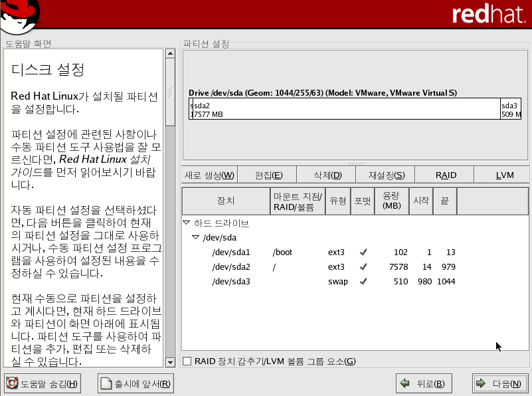The width and height of the screenshot is (532, 396).
Task: Click the left arrow icon on Back button
Action: (404, 383)
